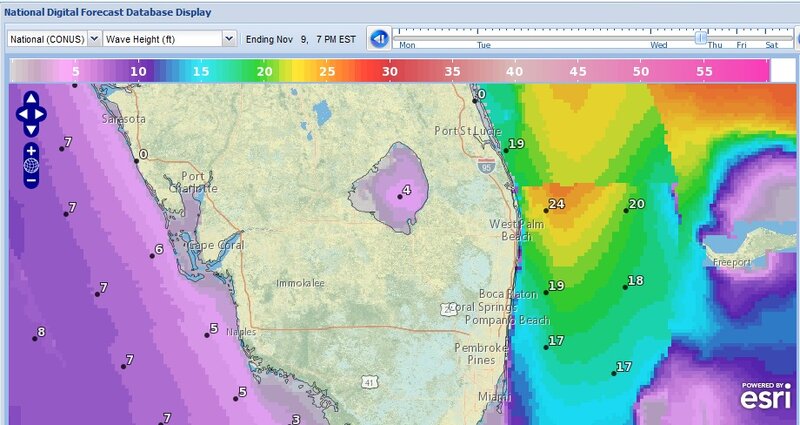Zoom out with the minus button
The image size is (800, 425).
click(x=31, y=180)
